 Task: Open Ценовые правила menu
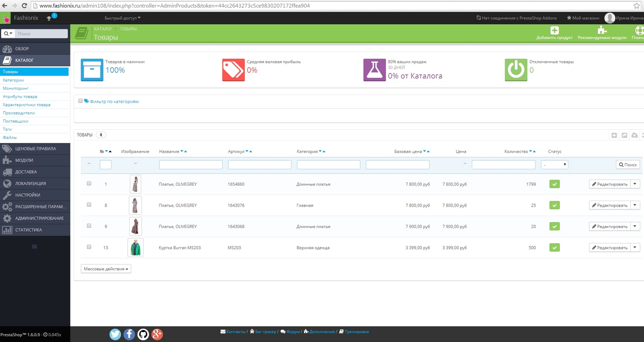[35, 149]
